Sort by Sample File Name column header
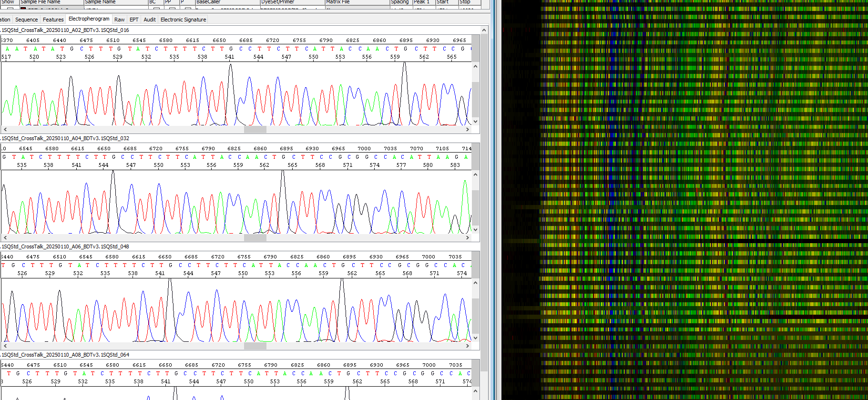The width and height of the screenshot is (868, 400). pyautogui.click(x=51, y=2)
